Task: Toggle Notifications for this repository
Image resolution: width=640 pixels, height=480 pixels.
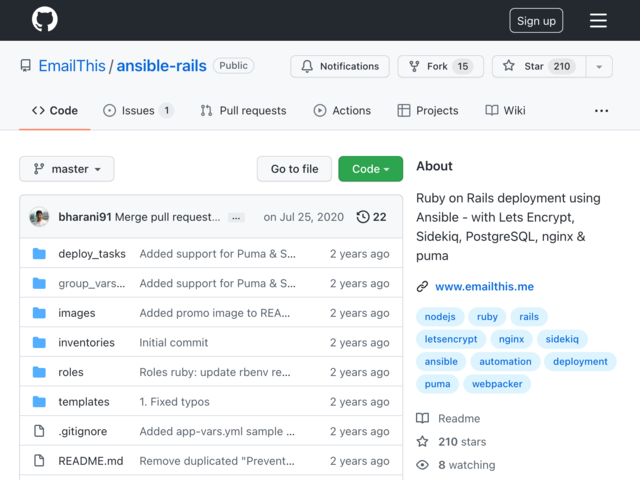Action: click(340, 66)
